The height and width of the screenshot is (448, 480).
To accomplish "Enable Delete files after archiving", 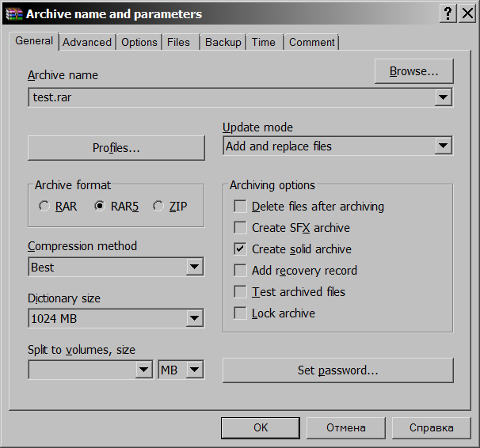I will pos(240,207).
